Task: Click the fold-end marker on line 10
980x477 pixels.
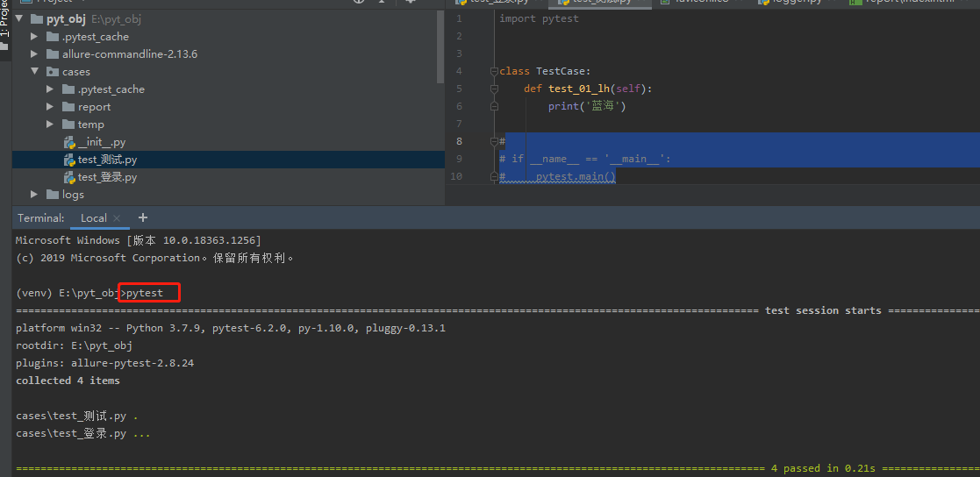Action: [x=494, y=177]
